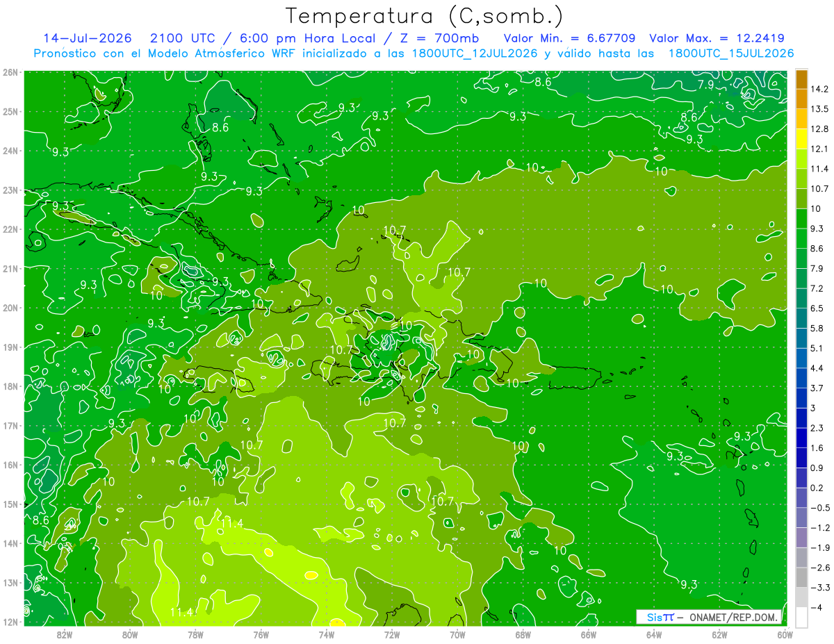
Task: Click the colorbar label "12.1"
Action: point(819,149)
